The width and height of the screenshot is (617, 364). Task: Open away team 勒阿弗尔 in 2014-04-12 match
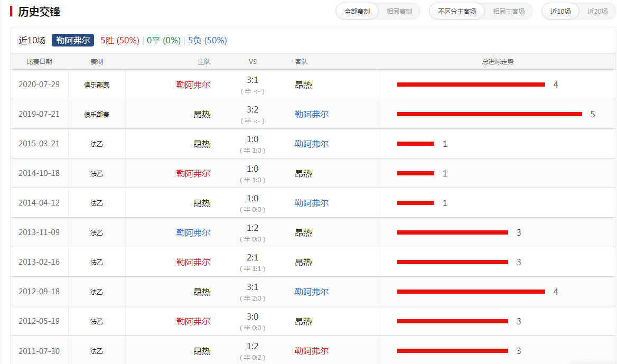coord(312,203)
